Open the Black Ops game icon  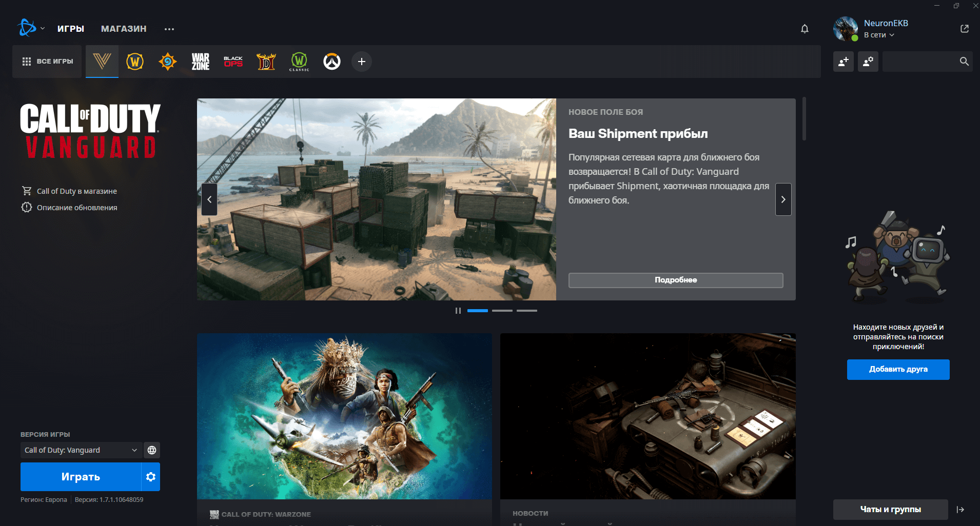[233, 62]
